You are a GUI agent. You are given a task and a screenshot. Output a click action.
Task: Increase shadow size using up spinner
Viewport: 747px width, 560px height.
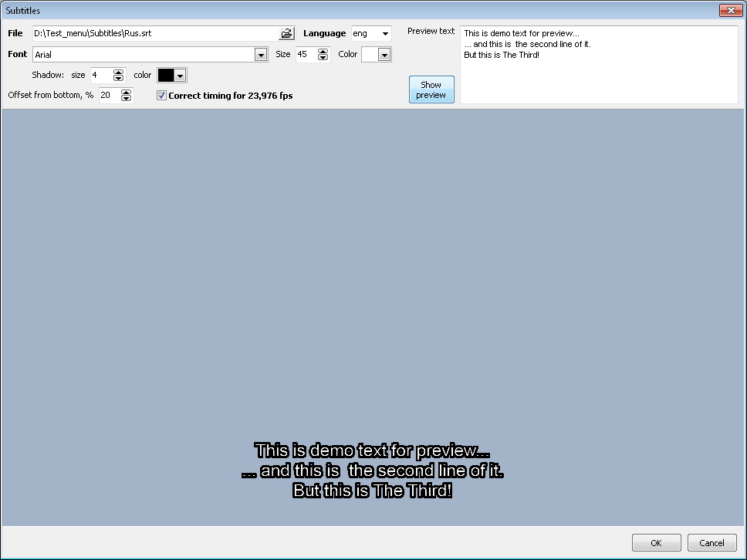coord(118,72)
